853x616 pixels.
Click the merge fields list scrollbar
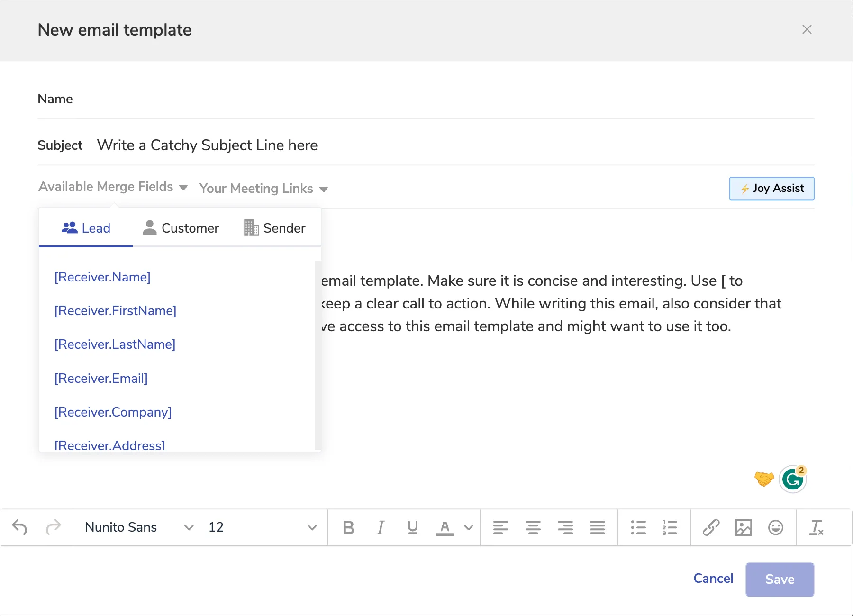[x=318, y=355]
